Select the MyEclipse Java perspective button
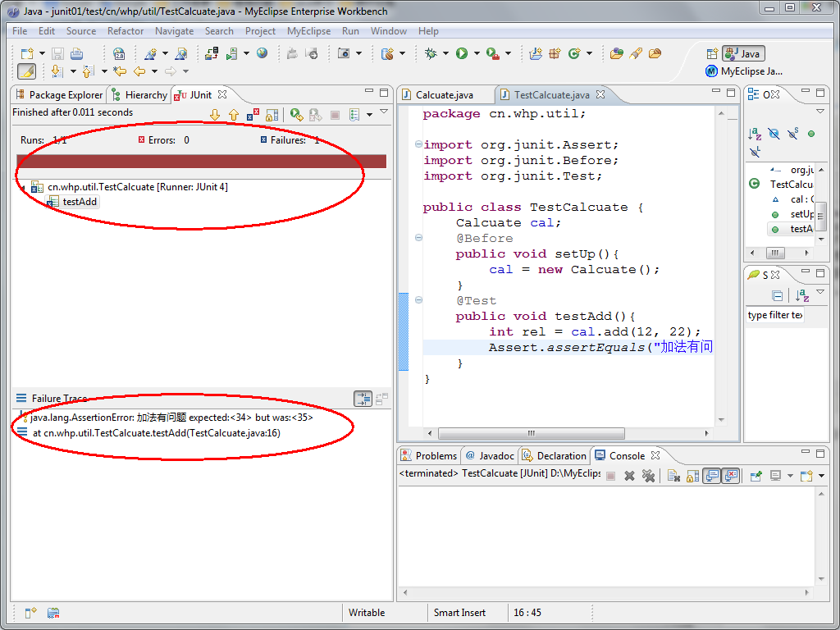The image size is (840, 630). 744,71
